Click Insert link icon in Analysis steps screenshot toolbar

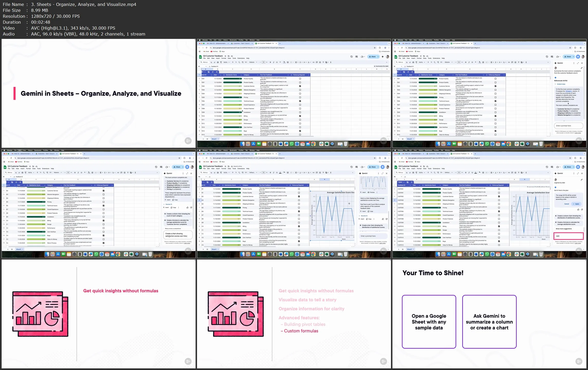click(509, 62)
